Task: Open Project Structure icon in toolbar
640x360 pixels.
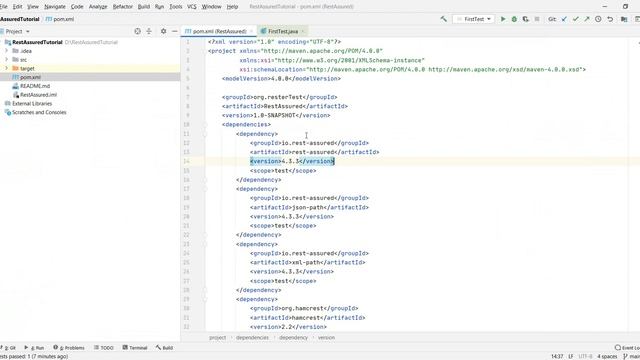Action: pyautogui.click(x=624, y=19)
